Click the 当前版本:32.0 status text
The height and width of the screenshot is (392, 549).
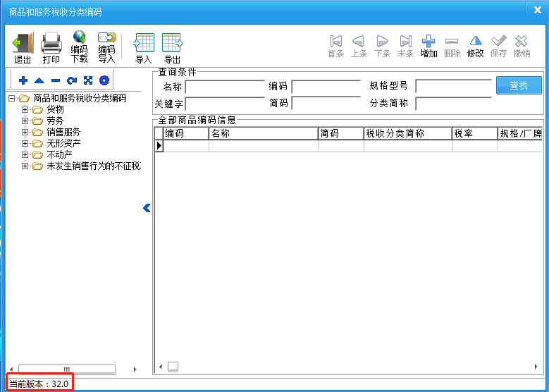click(39, 384)
